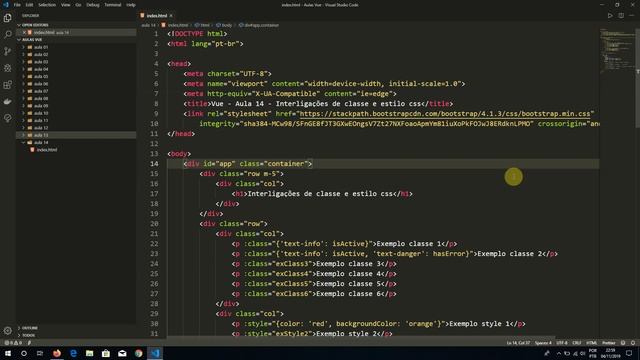Click the div#app.container breadcrumb segment
The width and height of the screenshot is (640, 360).
point(259,25)
